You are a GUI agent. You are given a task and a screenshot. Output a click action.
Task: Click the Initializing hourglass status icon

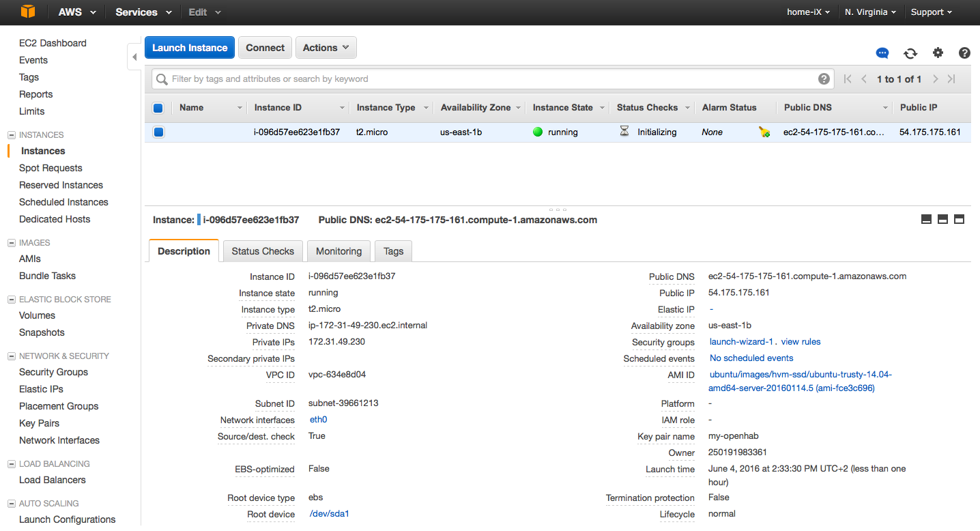[624, 132]
